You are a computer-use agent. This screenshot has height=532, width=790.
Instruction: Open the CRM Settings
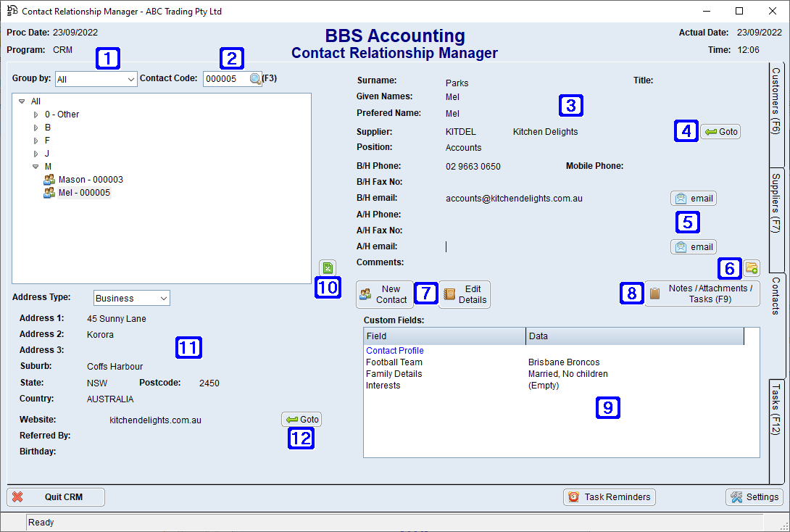tap(754, 497)
